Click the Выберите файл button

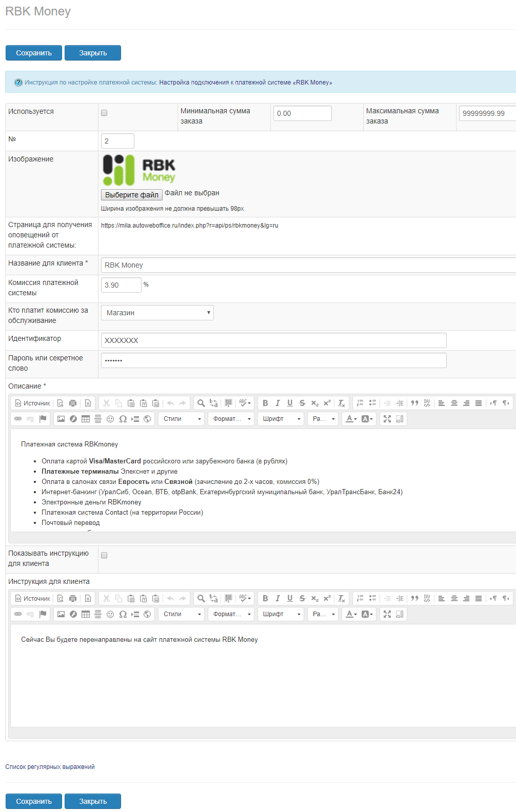pyautogui.click(x=132, y=195)
